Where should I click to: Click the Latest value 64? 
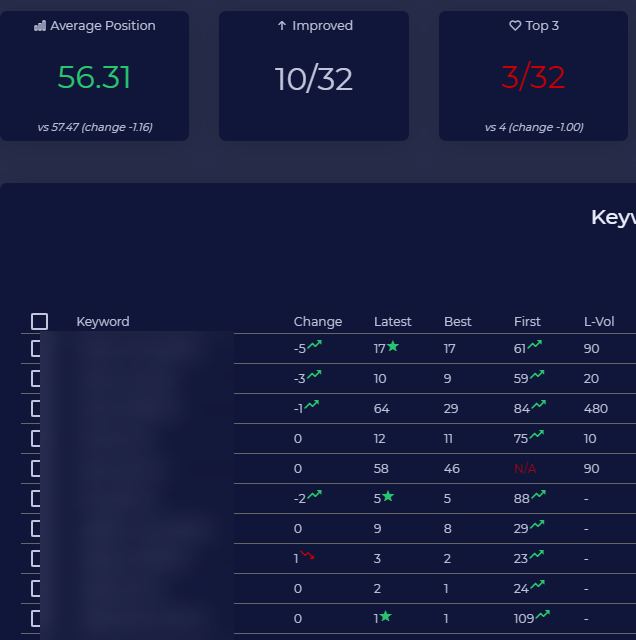381,409
